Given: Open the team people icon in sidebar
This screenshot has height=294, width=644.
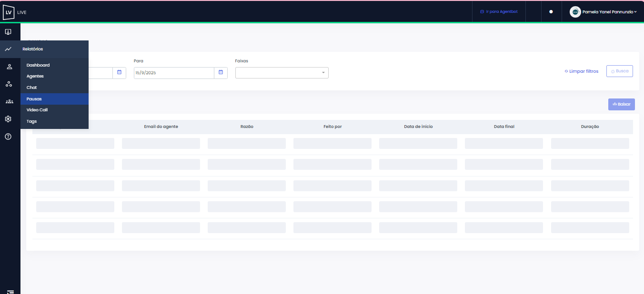Looking at the screenshot, I should click(x=9, y=101).
